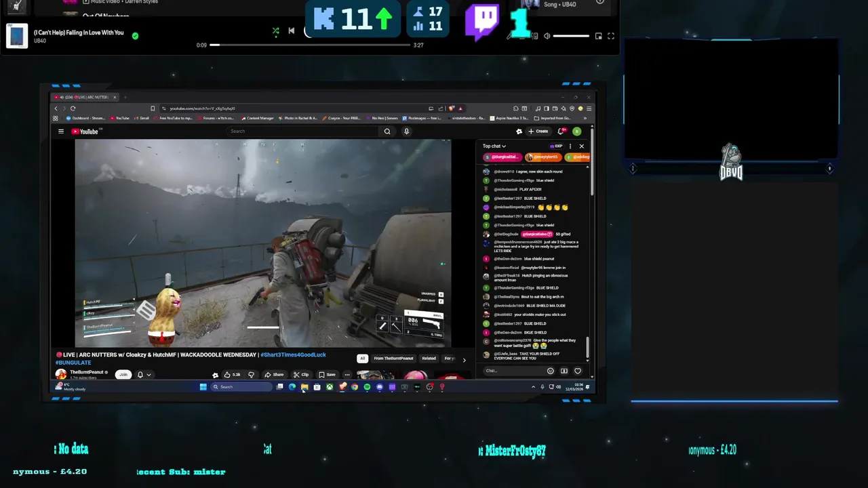
Task: Select From TheBurntPeanut chip
Action: (393, 359)
